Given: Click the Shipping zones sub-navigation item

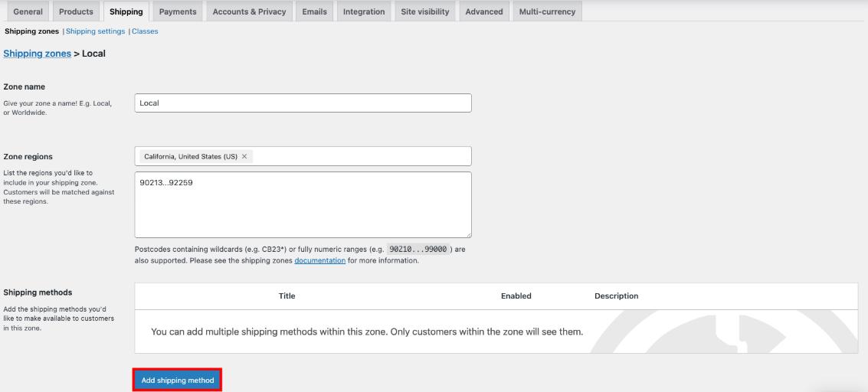Looking at the screenshot, I should coord(31,31).
